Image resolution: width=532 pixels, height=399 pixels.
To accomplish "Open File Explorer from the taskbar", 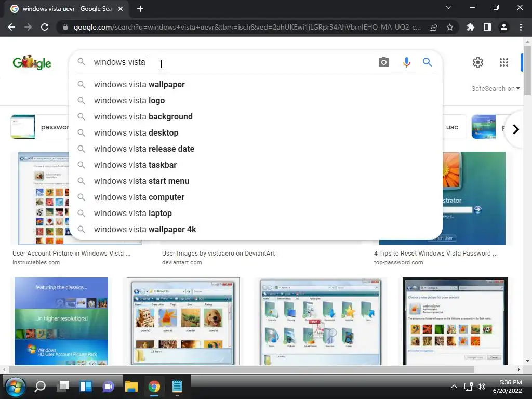I will tap(131, 387).
